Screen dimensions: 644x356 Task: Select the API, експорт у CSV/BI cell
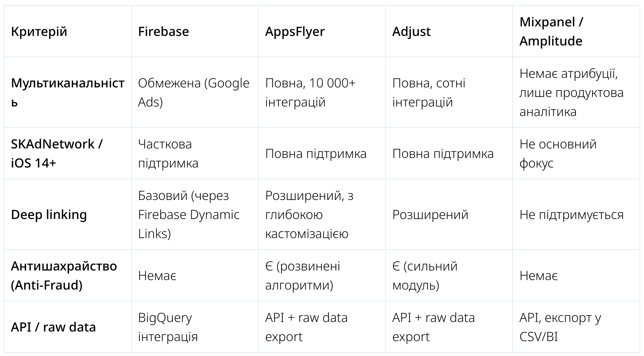(x=560, y=327)
